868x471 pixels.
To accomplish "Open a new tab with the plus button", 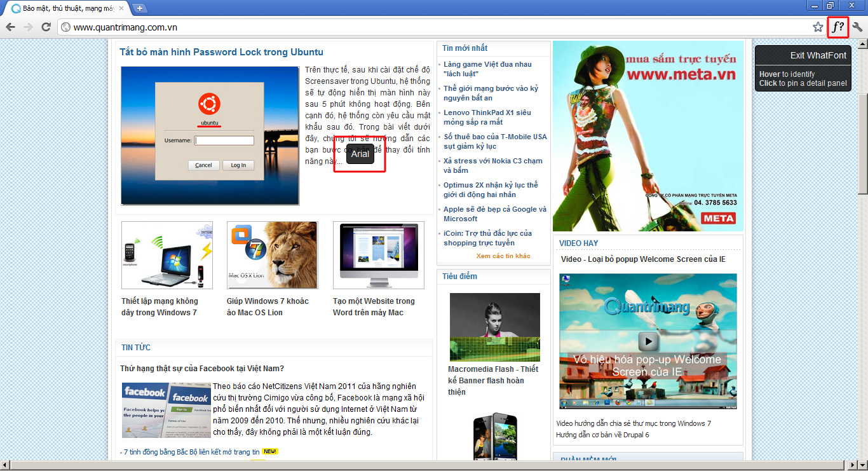I will 139,8.
